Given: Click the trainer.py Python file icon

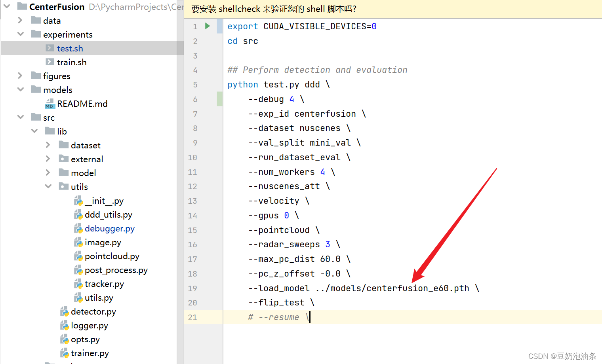Looking at the screenshot, I should click(x=64, y=353).
